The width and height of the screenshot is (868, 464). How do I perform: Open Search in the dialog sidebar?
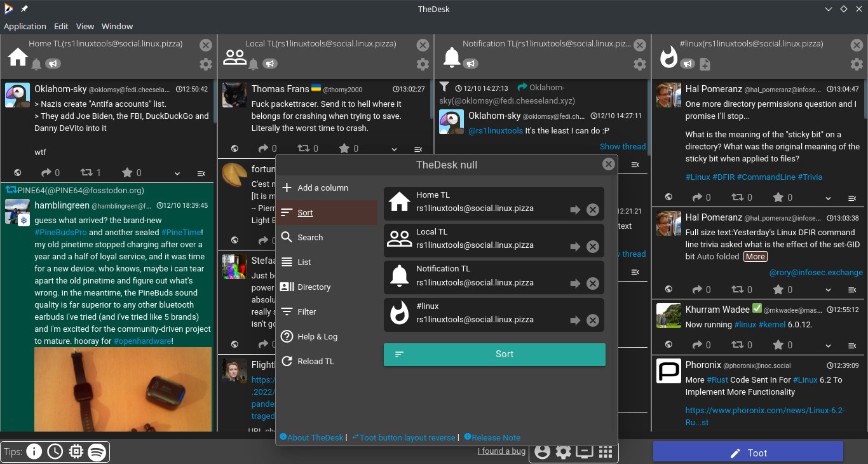click(327, 237)
